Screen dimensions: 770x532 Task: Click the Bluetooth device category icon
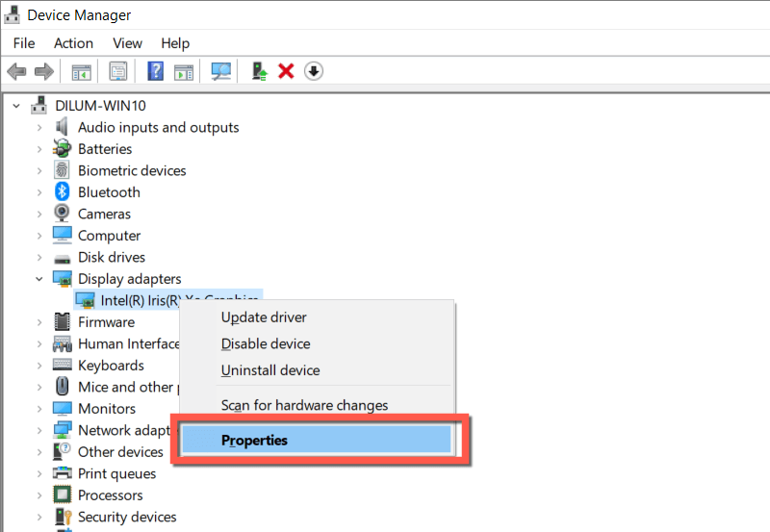tap(63, 192)
